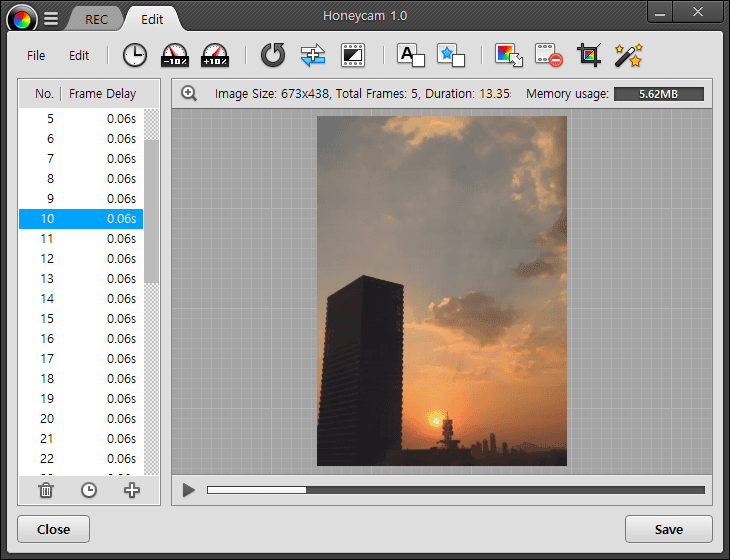This screenshot has width=730, height=560.
Task: Click the circular arrow reverse icon
Action: tap(272, 55)
